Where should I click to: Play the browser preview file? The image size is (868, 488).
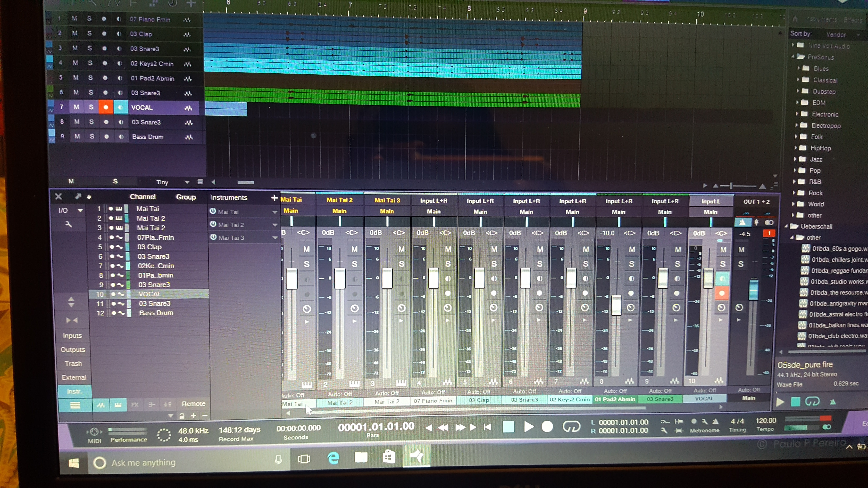tap(780, 402)
